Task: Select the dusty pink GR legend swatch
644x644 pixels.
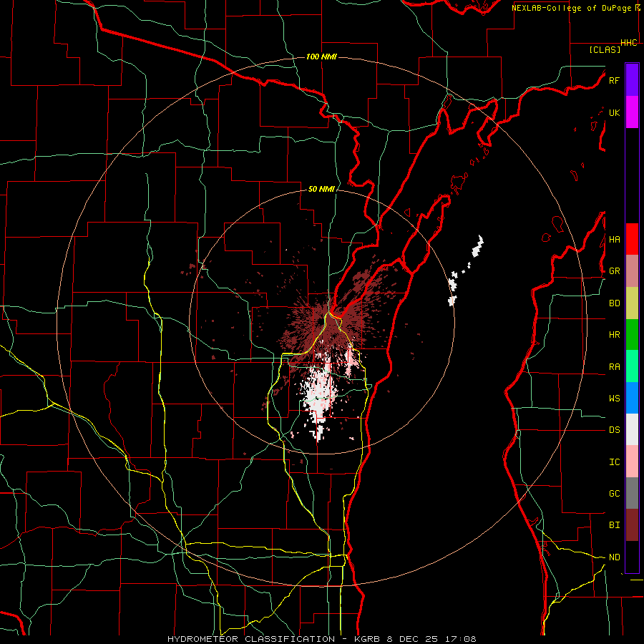Action: pyautogui.click(x=632, y=271)
